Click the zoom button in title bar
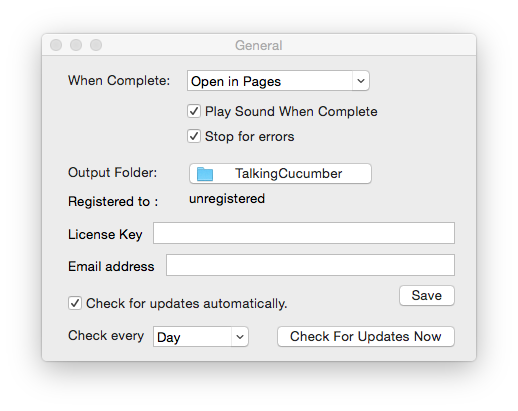 [x=96, y=45]
